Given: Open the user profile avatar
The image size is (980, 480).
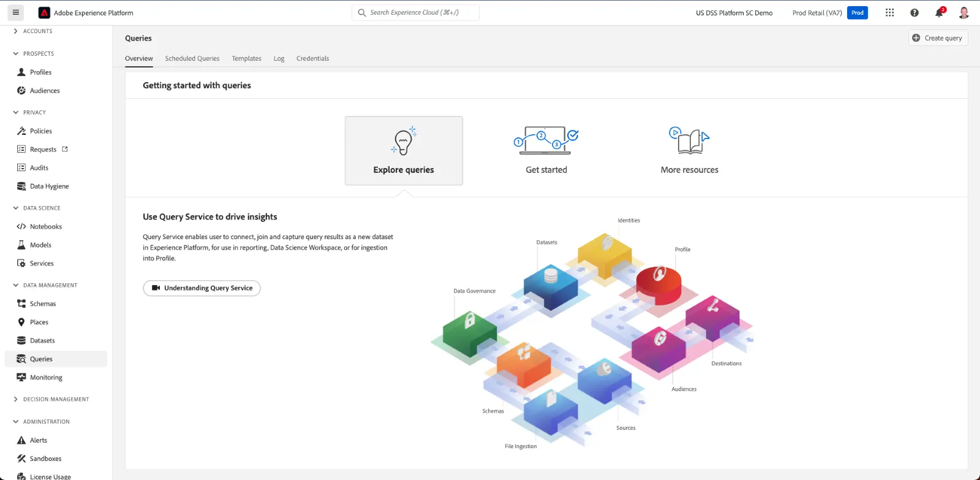Looking at the screenshot, I should click(964, 12).
